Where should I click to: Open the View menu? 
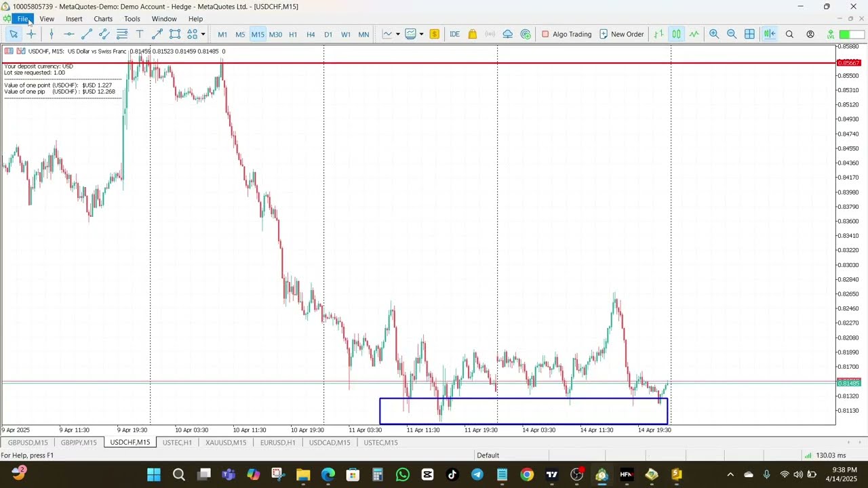click(x=47, y=19)
